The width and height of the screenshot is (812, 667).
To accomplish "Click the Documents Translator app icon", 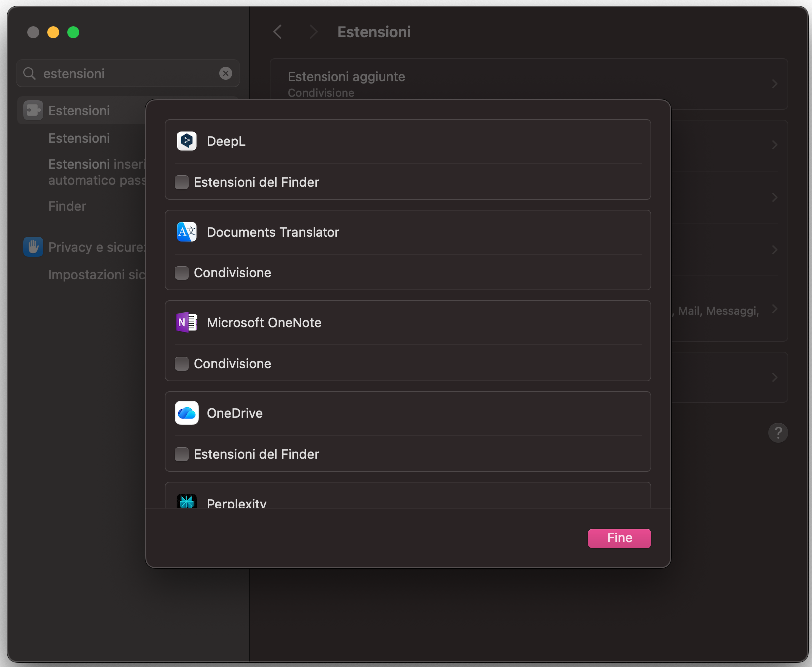I will [x=186, y=232].
